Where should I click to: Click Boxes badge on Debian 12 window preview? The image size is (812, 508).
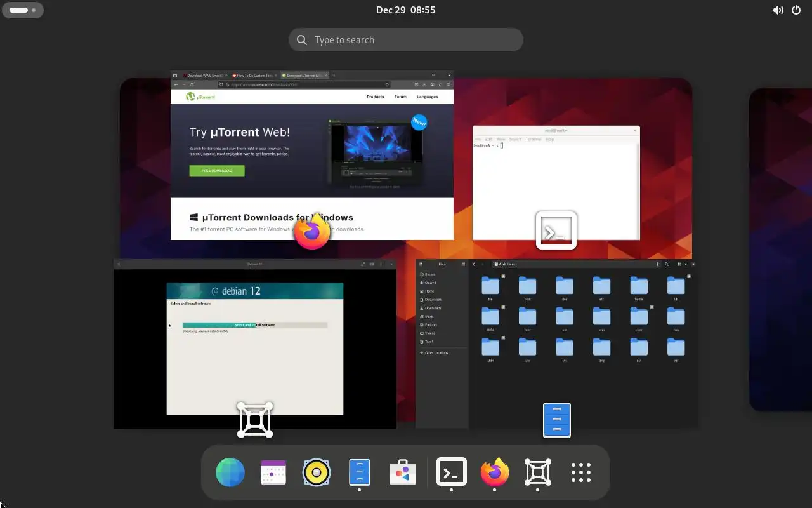coord(255,420)
